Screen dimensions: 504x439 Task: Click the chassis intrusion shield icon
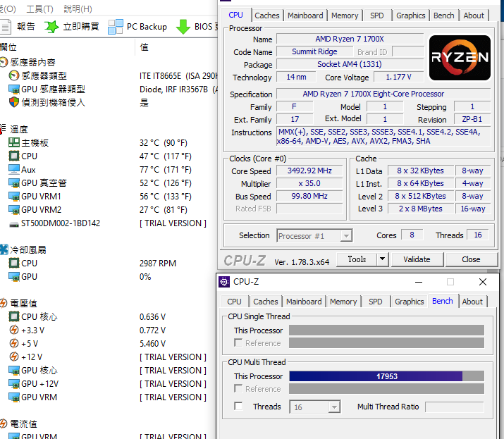tap(14, 102)
